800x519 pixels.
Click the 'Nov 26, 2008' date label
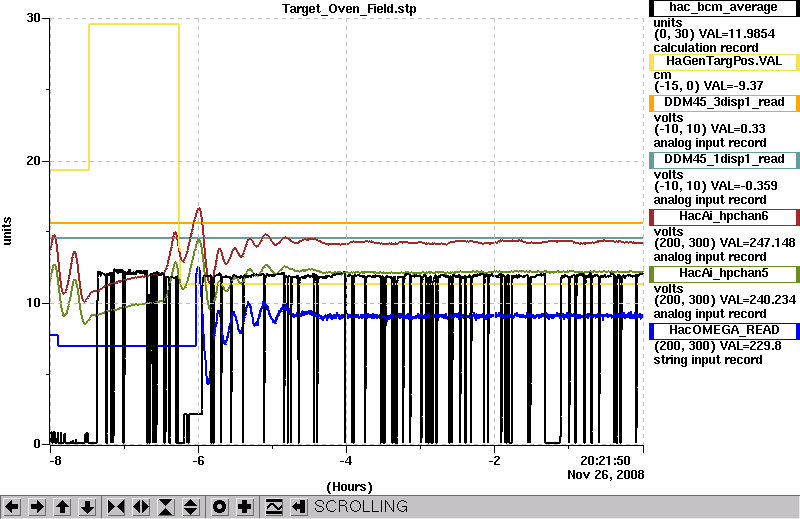[606, 475]
